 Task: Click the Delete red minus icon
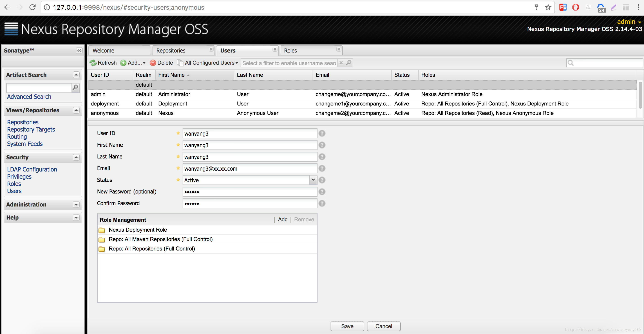click(152, 63)
